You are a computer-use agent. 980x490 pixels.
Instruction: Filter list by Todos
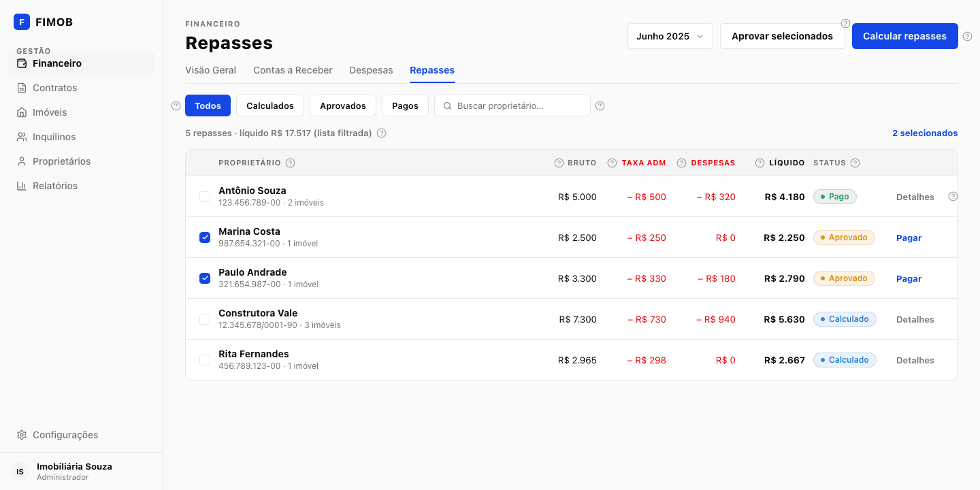click(208, 105)
